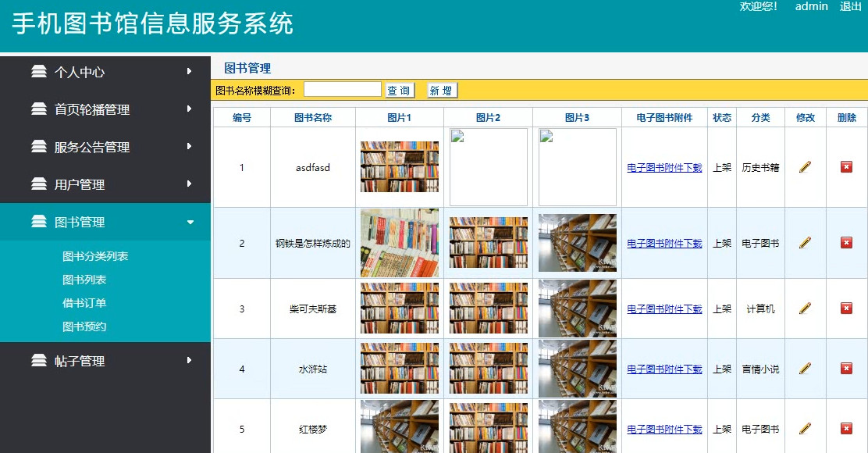
Task: Click the book name 红楼梦
Action: click(x=313, y=429)
